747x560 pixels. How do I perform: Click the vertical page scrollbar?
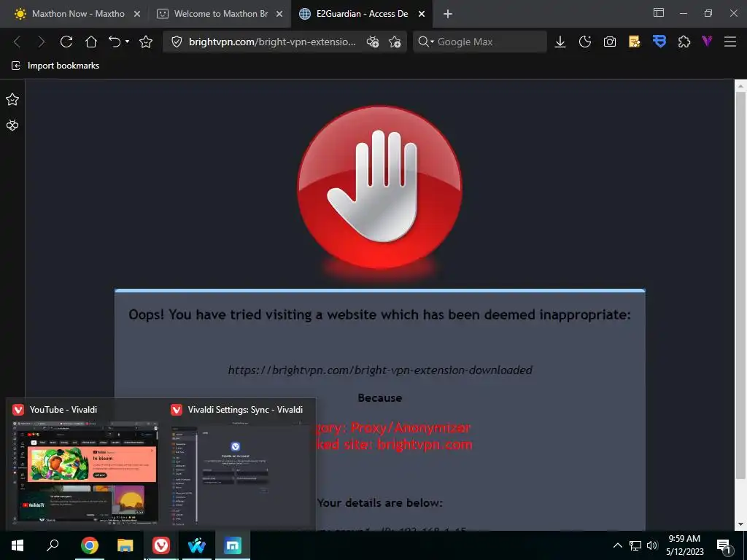pyautogui.click(x=740, y=286)
